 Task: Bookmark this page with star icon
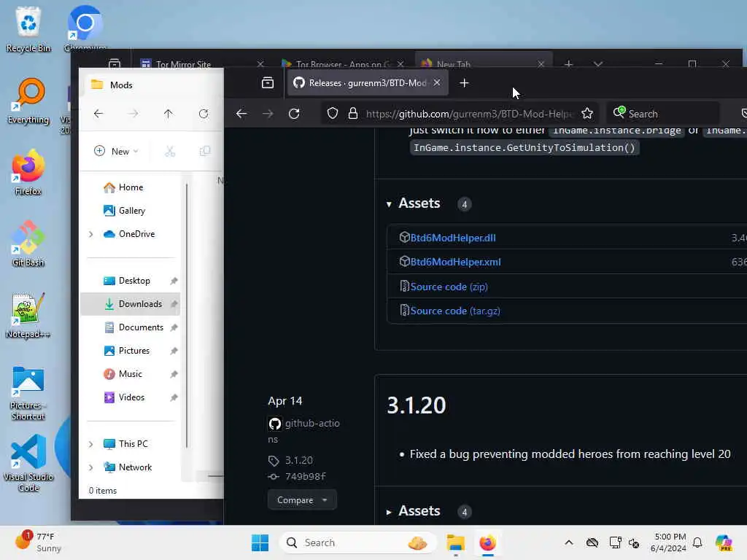coord(587,113)
